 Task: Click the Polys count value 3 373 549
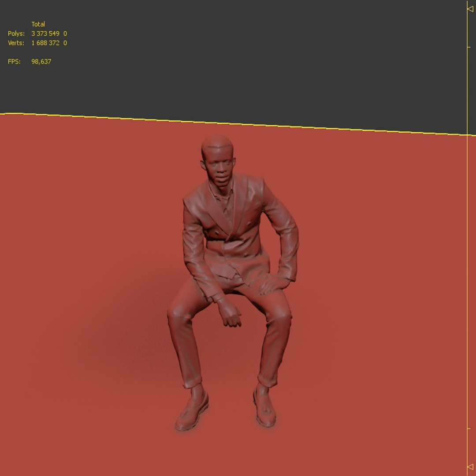click(45, 33)
